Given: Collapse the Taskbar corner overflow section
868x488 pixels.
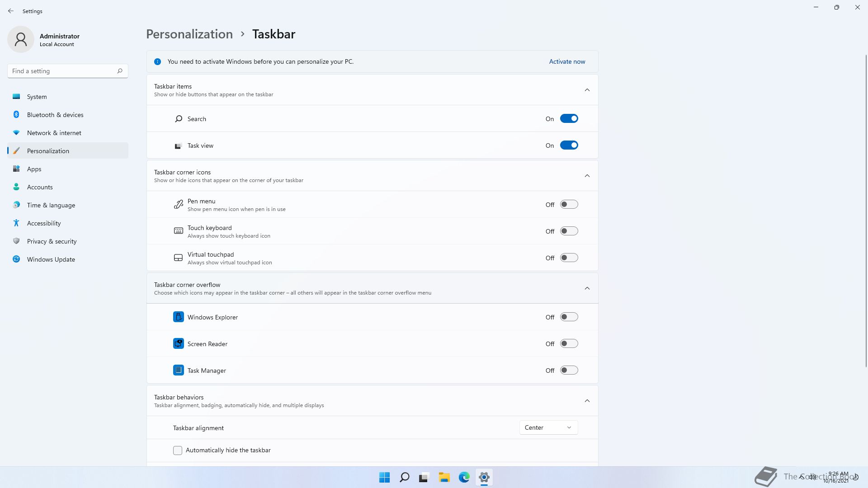Looking at the screenshot, I should [587, 288].
